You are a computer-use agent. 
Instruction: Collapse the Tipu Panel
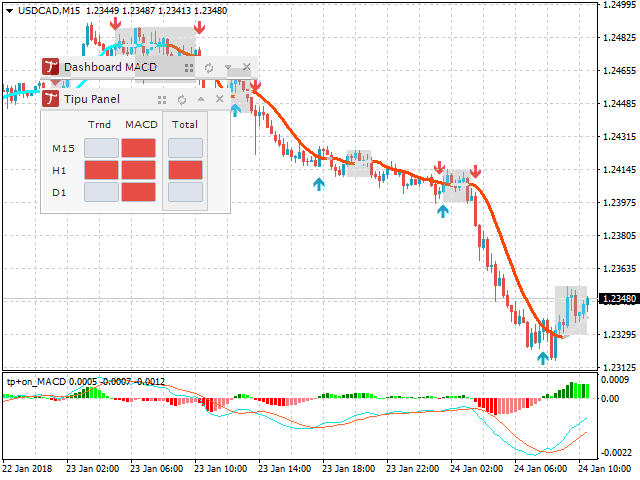(201, 99)
